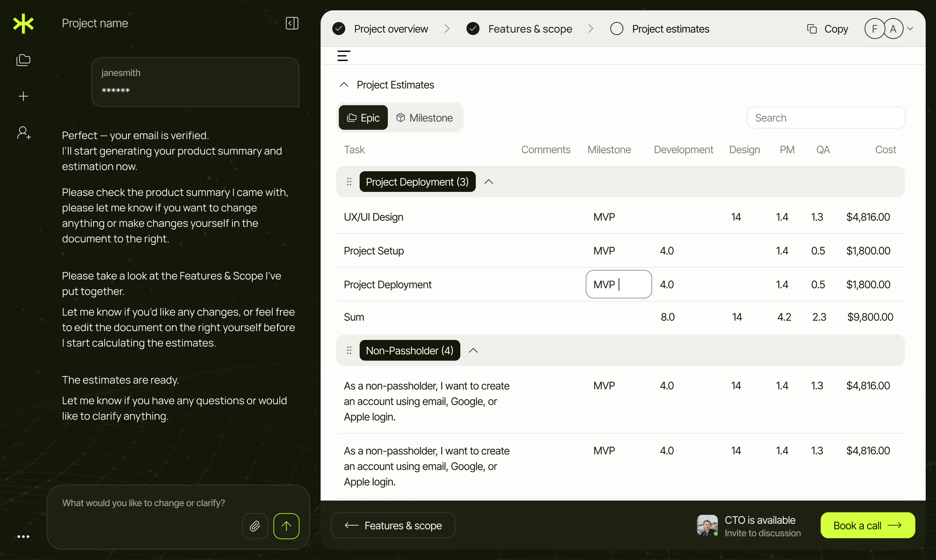Screen dimensions: 936x560
Task: Click the Cost column header
Action: coord(886,150)
